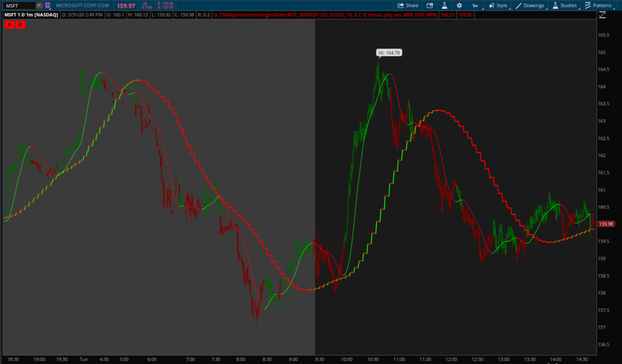Image resolution: width=622 pixels, height=364 pixels.
Task: Toggle the red A label
Action: click(x=9, y=25)
